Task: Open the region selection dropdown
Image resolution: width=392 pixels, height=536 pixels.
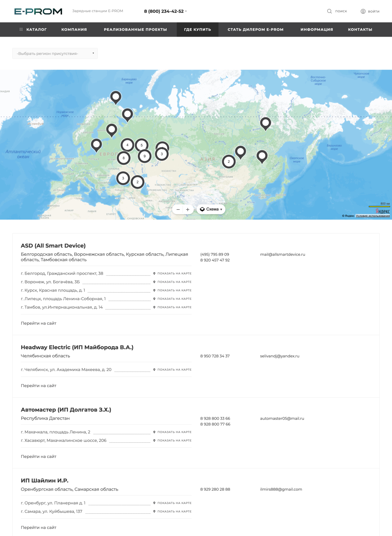Action: (x=55, y=54)
